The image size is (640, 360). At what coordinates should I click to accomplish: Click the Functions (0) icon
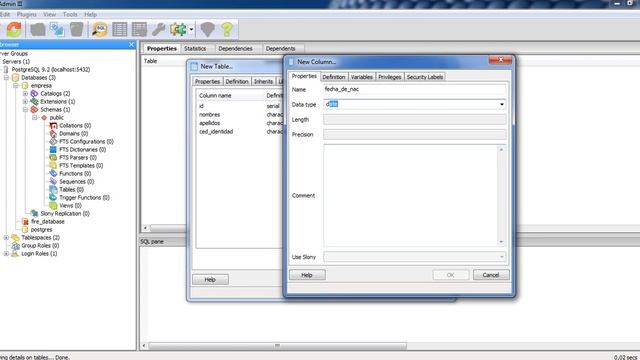(53, 173)
